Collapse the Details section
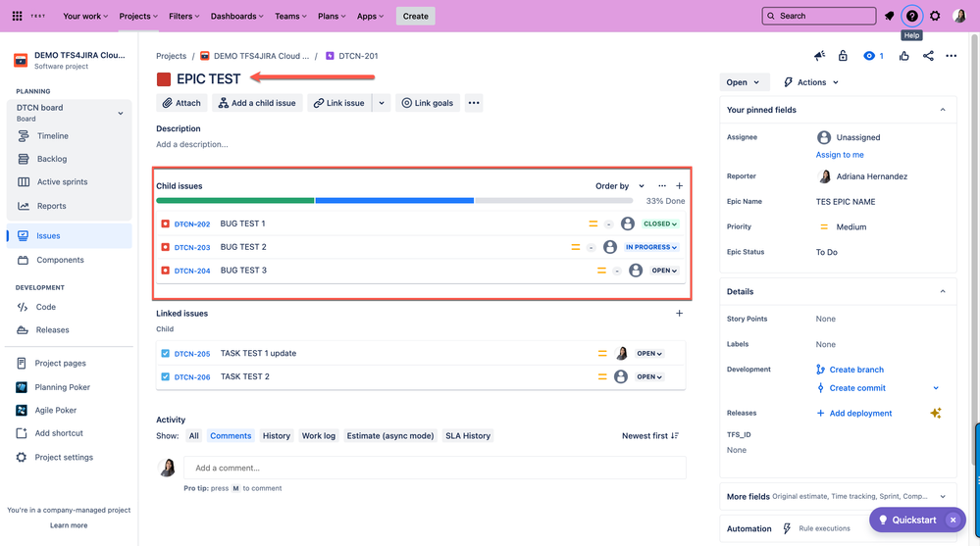The width and height of the screenshot is (980, 546). pos(943,292)
